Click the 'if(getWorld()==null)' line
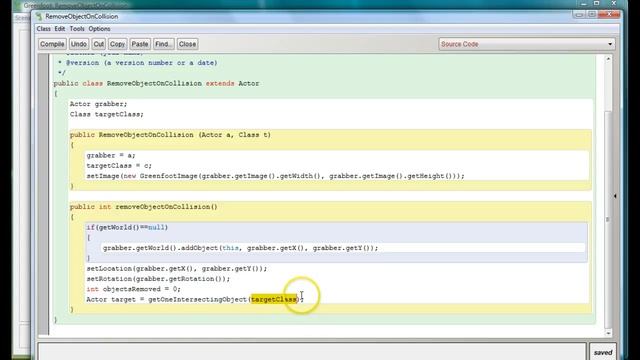The width and height of the screenshot is (640, 360). coord(127,227)
